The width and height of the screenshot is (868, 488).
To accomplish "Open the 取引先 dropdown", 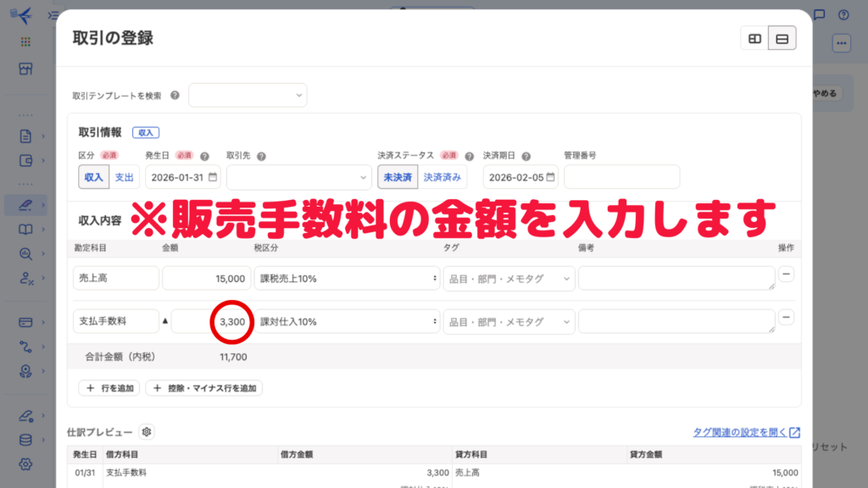I will click(x=297, y=177).
